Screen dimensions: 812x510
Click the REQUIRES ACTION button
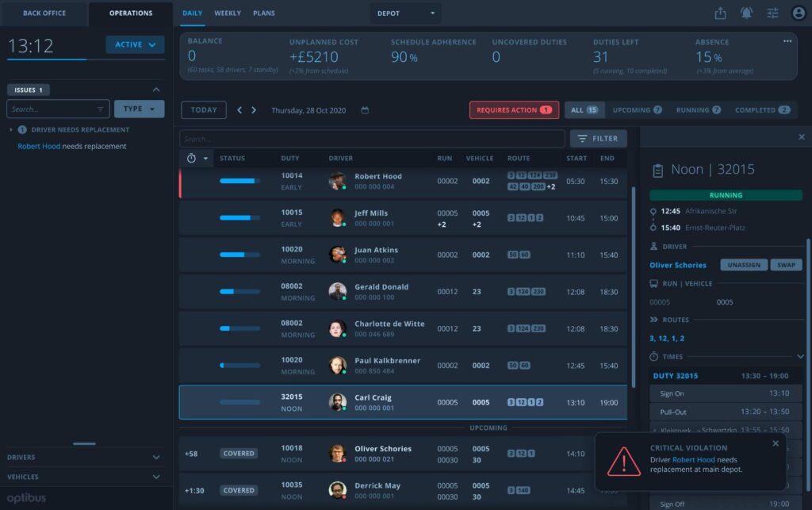coord(514,109)
